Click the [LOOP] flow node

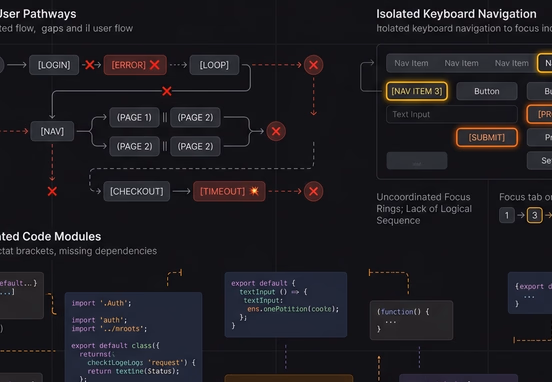[x=214, y=65]
